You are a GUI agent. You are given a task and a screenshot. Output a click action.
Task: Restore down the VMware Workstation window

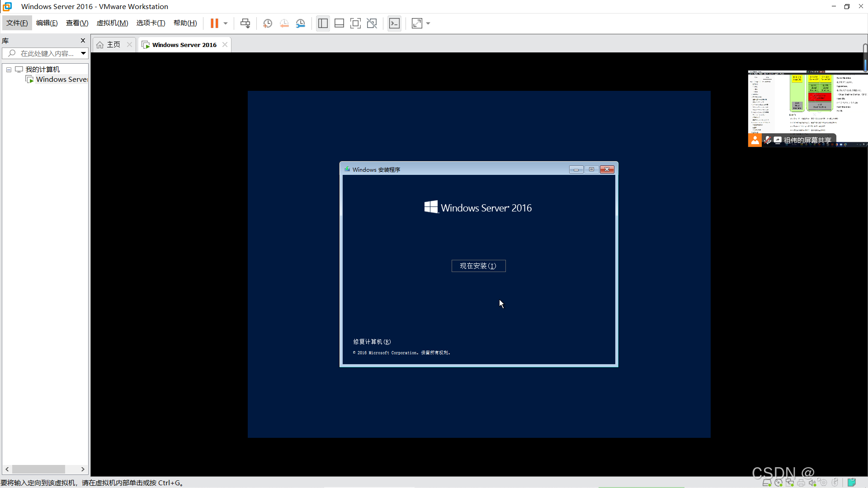click(847, 6)
